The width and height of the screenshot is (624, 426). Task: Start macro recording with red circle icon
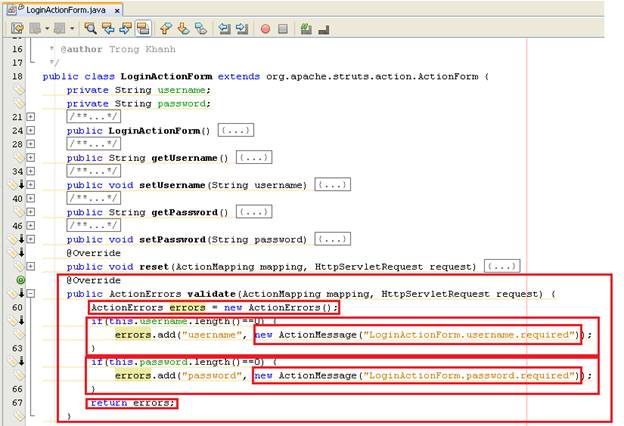[265, 29]
